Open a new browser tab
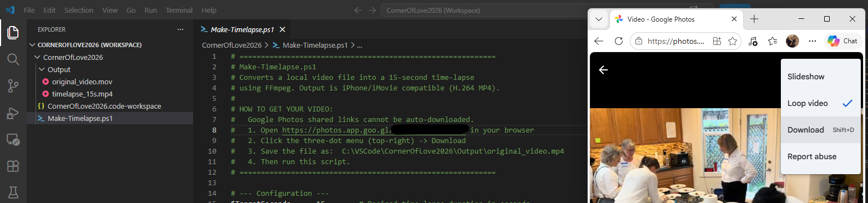 pyautogui.click(x=754, y=19)
